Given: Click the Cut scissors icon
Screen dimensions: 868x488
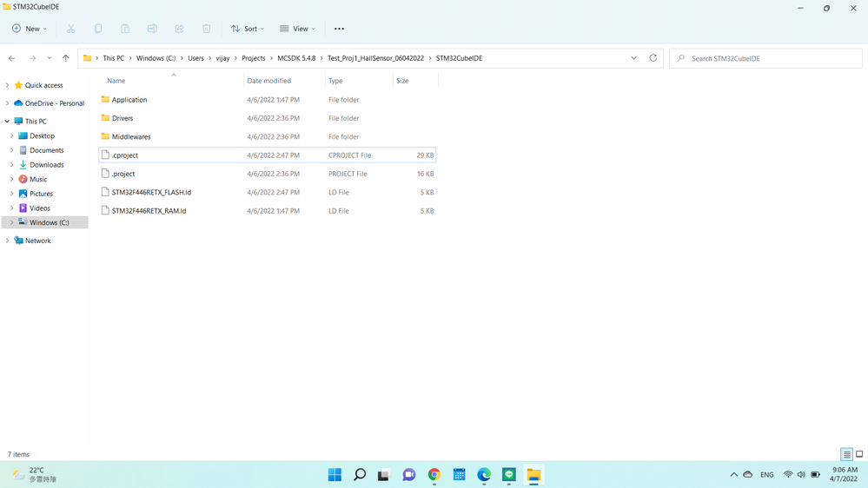Looking at the screenshot, I should [x=71, y=29].
